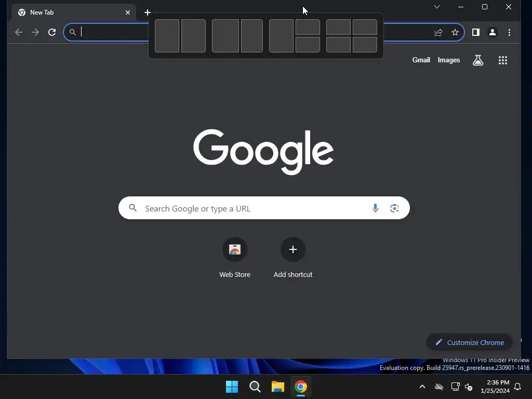Open the Chrome side panel
This screenshot has height=399, width=532.
(x=476, y=32)
